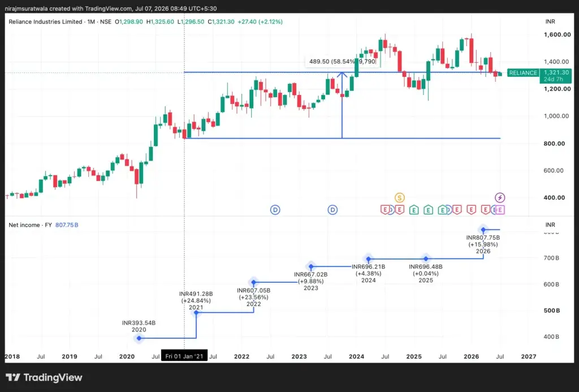Click the INR currency label of net income pane
The width and height of the screenshot is (579, 392).
550,225
